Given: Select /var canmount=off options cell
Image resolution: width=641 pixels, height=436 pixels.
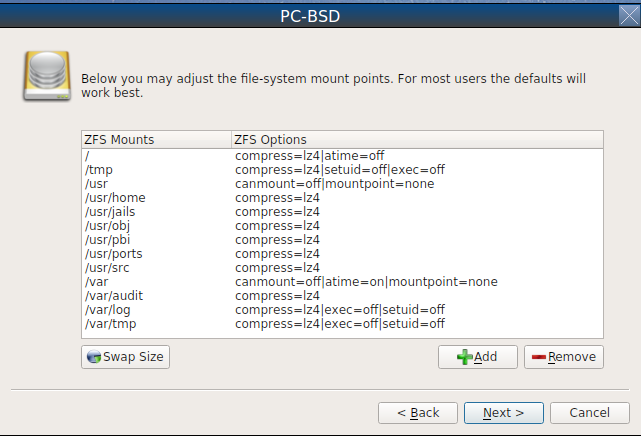Looking at the screenshot, I should coord(366,282).
